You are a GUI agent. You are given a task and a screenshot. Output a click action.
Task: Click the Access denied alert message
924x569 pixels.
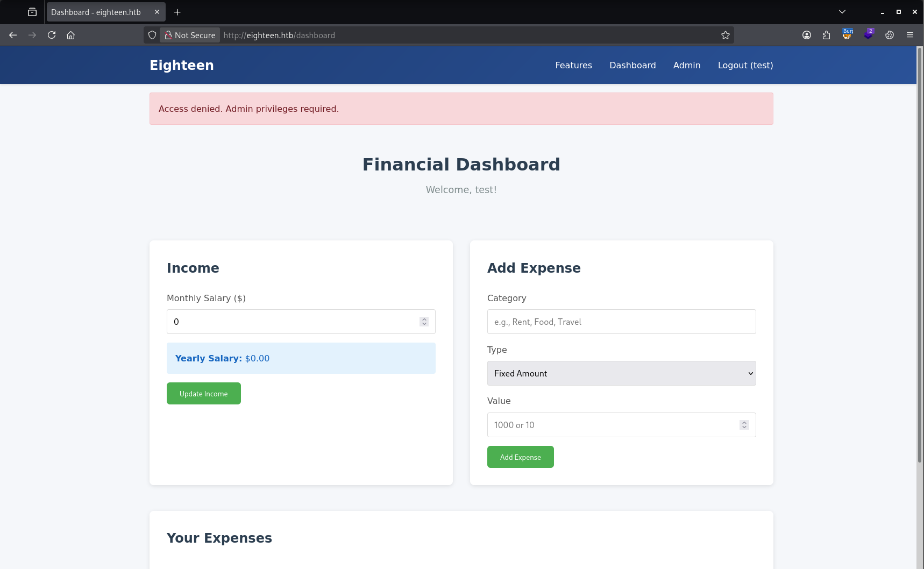tap(461, 109)
